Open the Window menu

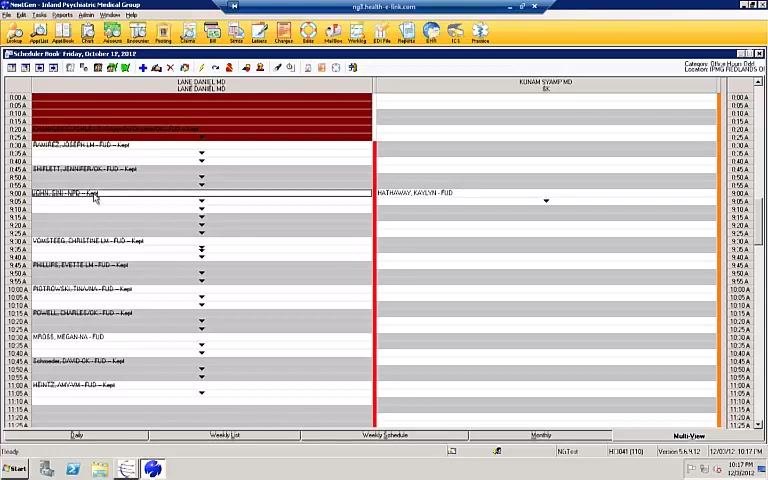[110, 15]
